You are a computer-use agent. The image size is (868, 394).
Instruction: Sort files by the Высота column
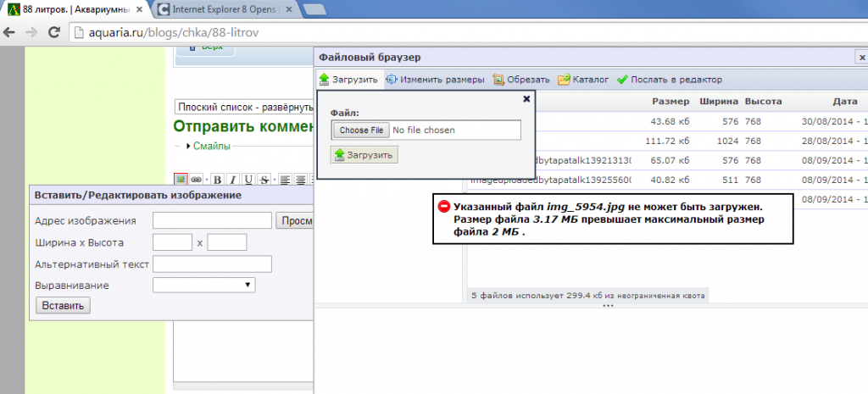click(763, 102)
